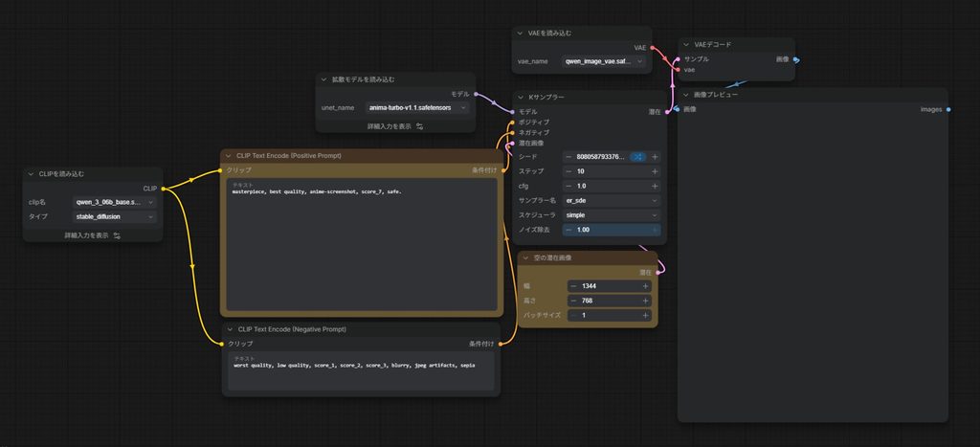Click the 高さ value 768

pos(610,301)
